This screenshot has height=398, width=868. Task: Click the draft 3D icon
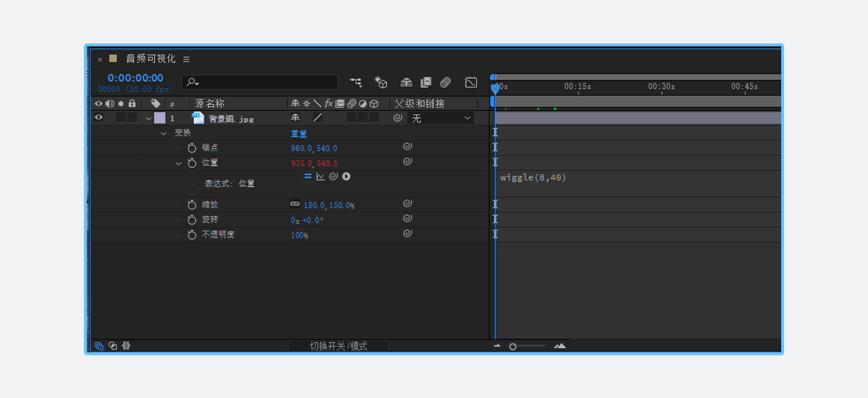[381, 82]
